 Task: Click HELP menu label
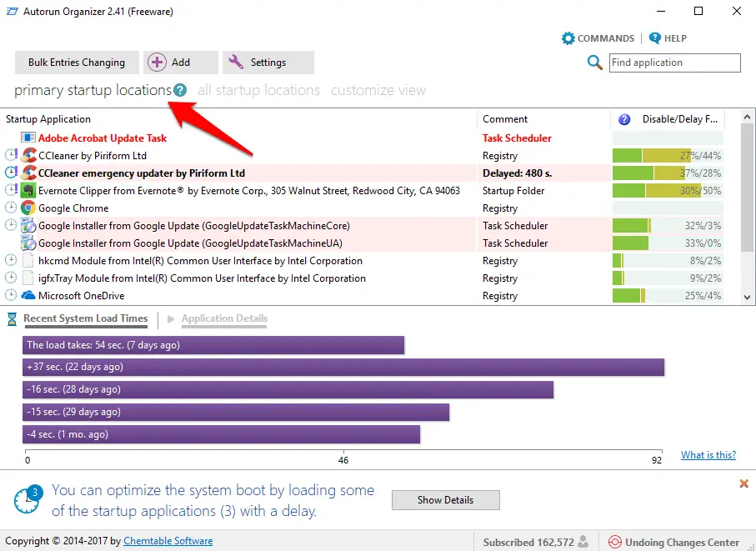(675, 38)
